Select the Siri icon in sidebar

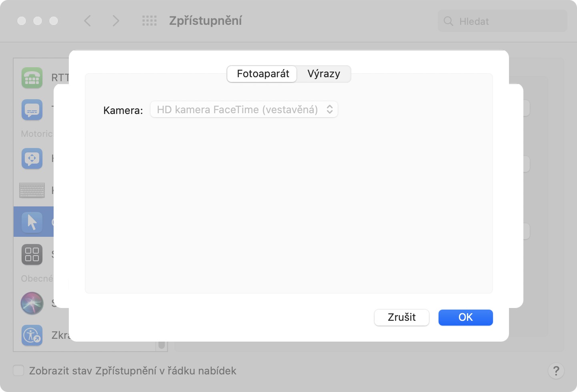click(x=32, y=303)
